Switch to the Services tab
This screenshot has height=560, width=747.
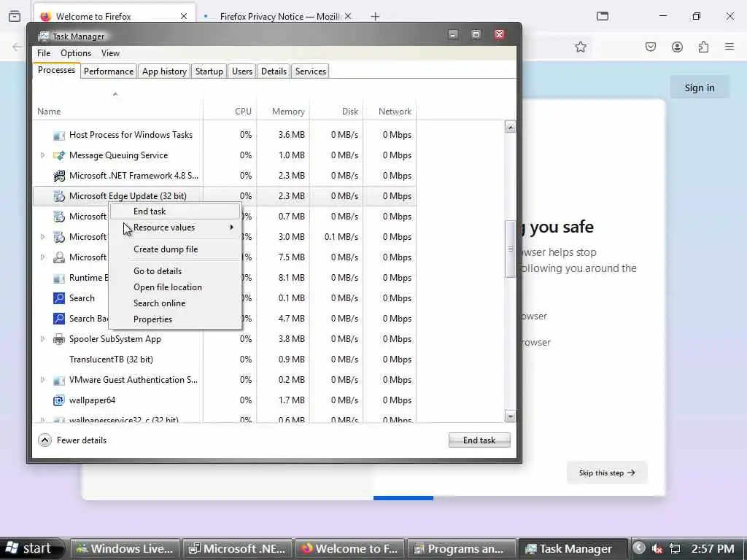[311, 71]
